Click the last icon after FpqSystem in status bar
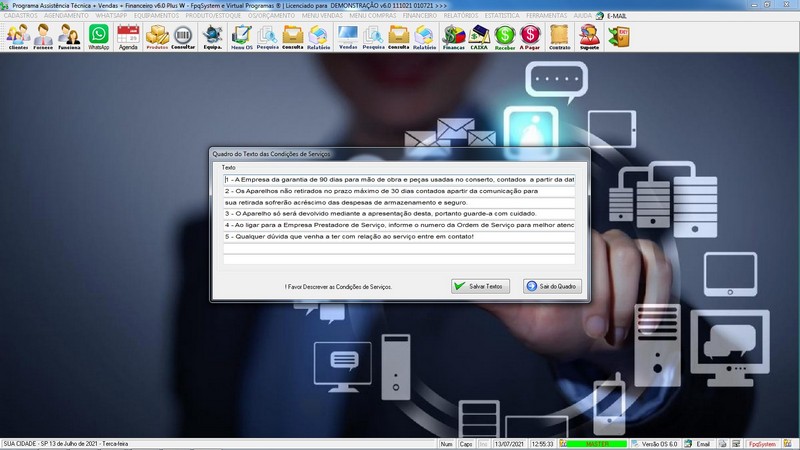The image size is (800, 450). 788,444
